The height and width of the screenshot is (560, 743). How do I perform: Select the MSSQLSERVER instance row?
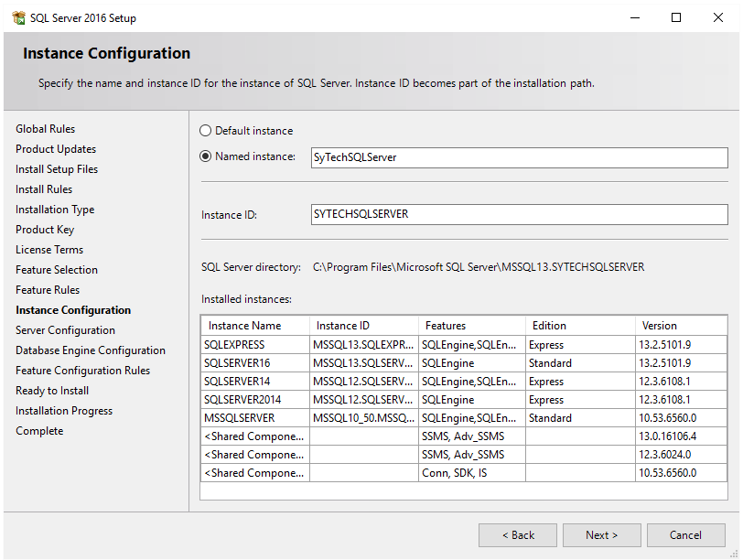(464, 418)
